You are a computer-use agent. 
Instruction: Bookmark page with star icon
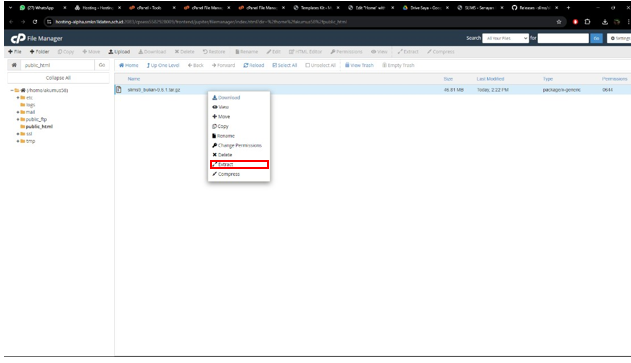pyautogui.click(x=559, y=22)
